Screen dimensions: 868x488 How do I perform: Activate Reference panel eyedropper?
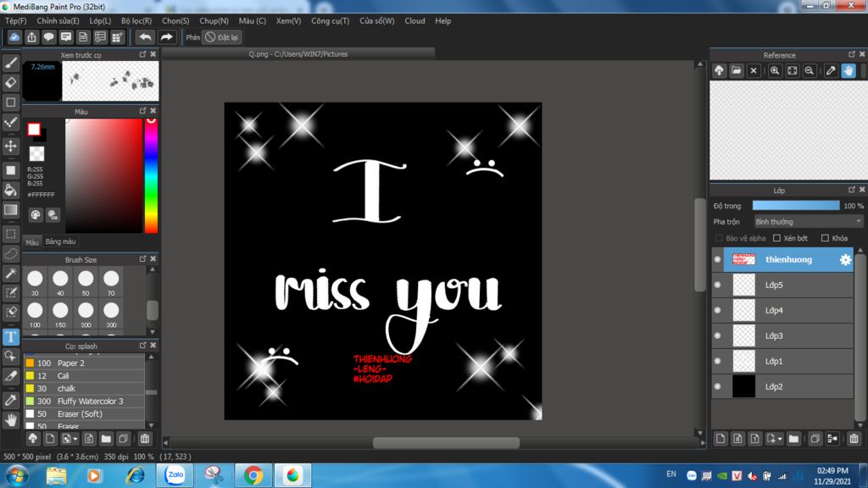831,71
